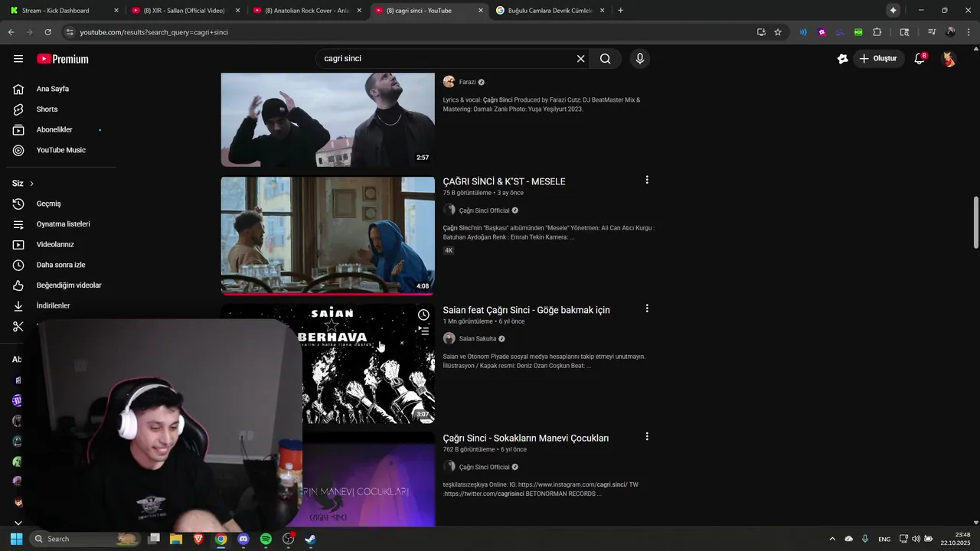Clear the search box with X
Viewport: 980px width, 551px height.
click(x=580, y=59)
